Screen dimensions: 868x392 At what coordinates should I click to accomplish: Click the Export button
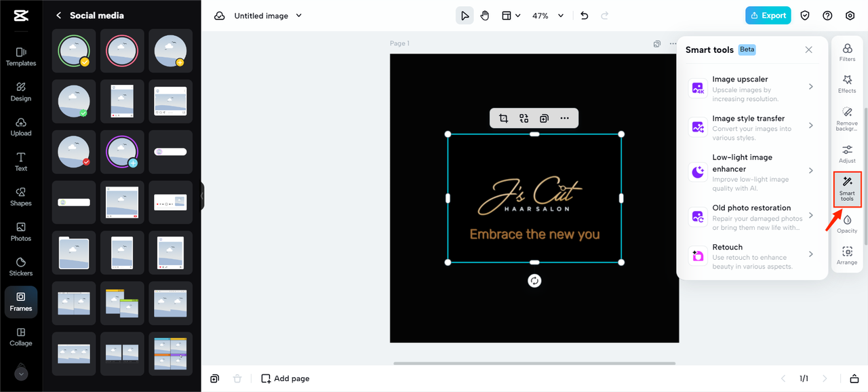point(768,16)
